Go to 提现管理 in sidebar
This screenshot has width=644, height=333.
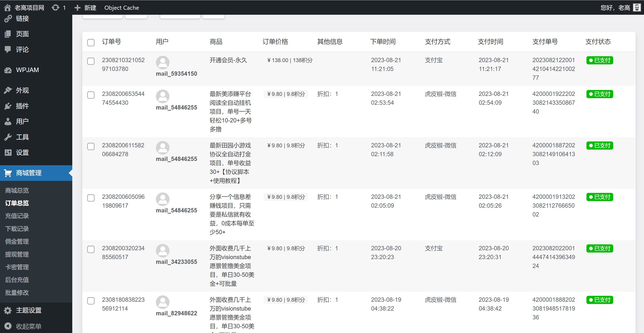[x=17, y=254]
